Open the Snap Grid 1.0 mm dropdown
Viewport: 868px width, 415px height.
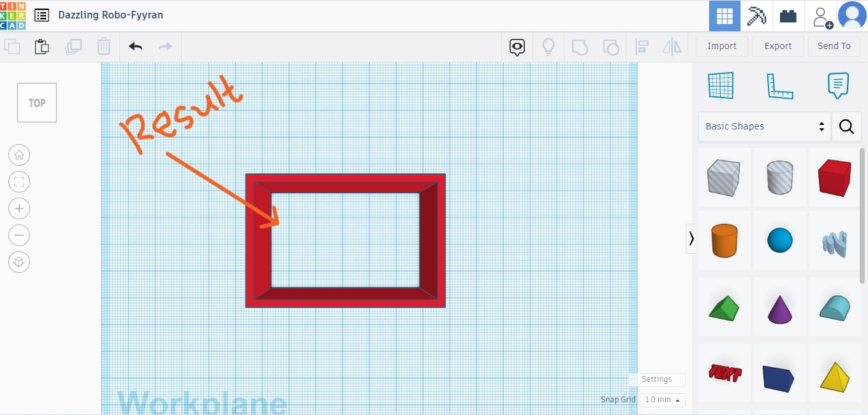[662, 400]
